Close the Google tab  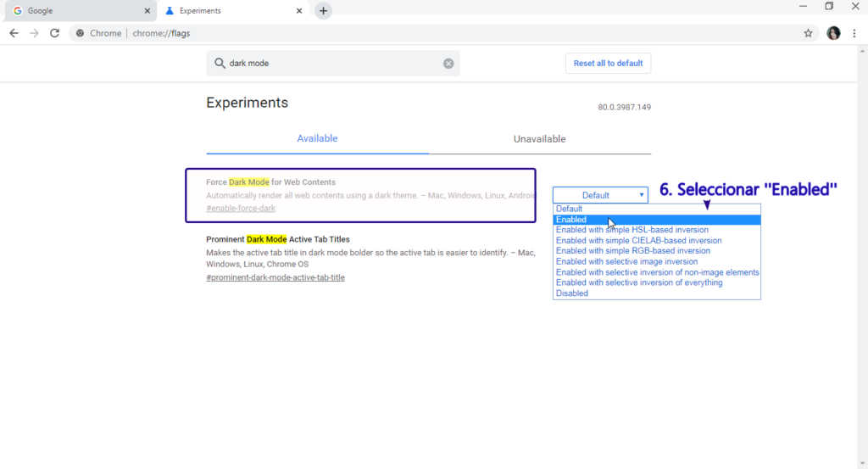[147, 11]
